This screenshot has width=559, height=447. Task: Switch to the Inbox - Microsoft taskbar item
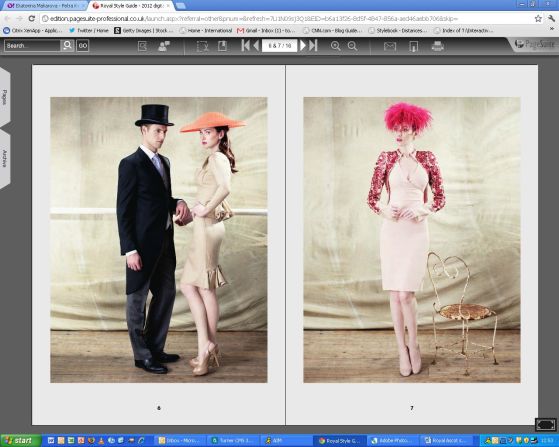(181, 441)
